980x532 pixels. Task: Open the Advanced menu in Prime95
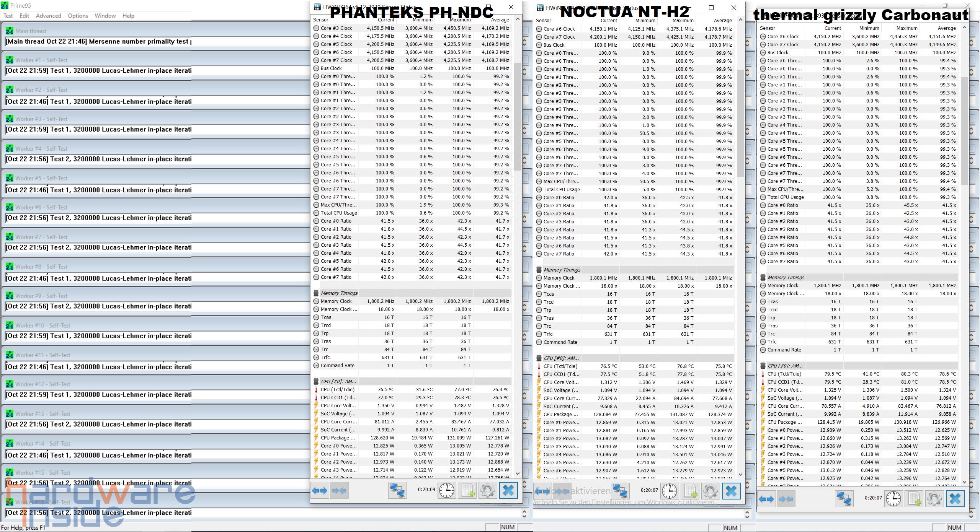[x=48, y=16]
